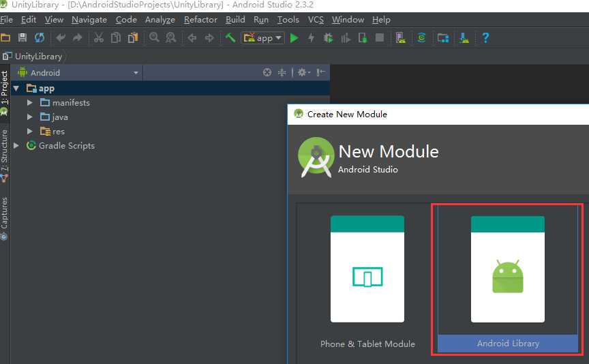Select the Android Library module option
Screen dimensions: 589x364
point(508,280)
